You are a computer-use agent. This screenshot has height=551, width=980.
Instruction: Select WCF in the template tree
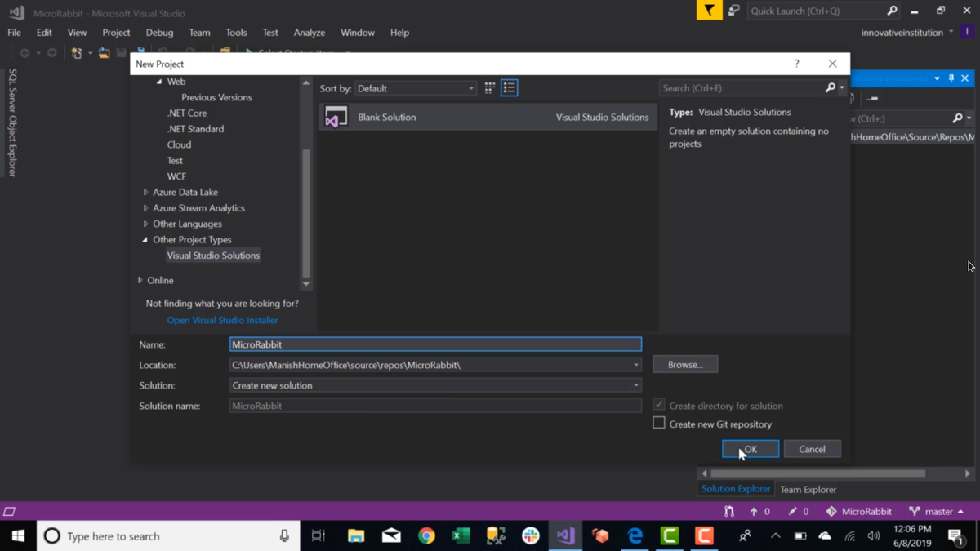click(x=176, y=176)
